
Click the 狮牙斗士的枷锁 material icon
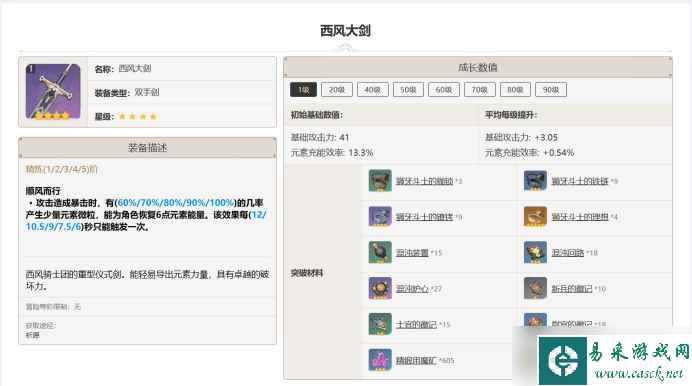point(380,180)
